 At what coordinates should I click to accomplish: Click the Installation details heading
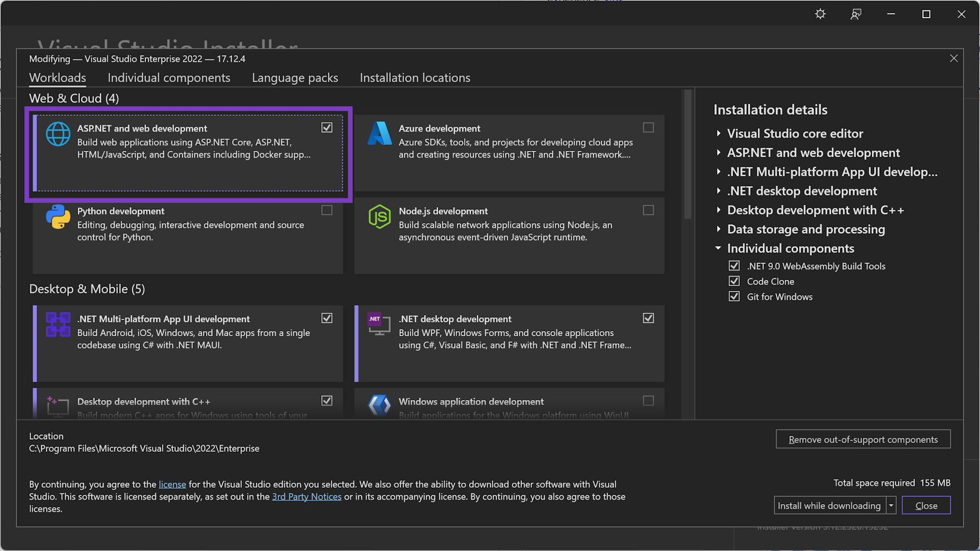click(x=771, y=110)
